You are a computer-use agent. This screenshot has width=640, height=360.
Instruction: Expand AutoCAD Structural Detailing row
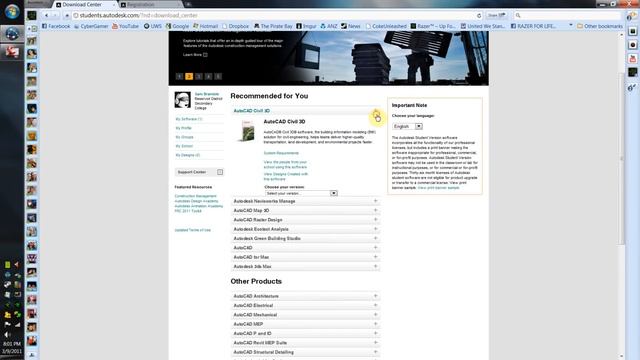(305, 352)
